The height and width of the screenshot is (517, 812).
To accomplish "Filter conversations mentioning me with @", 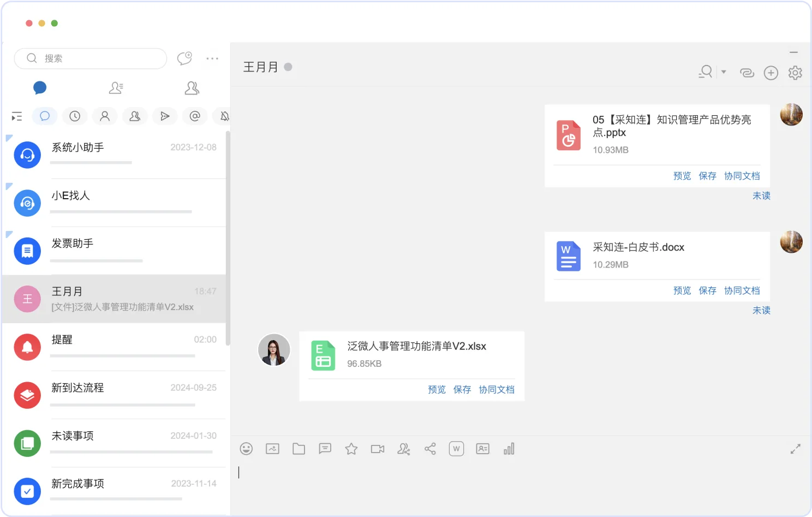I will coord(195,116).
